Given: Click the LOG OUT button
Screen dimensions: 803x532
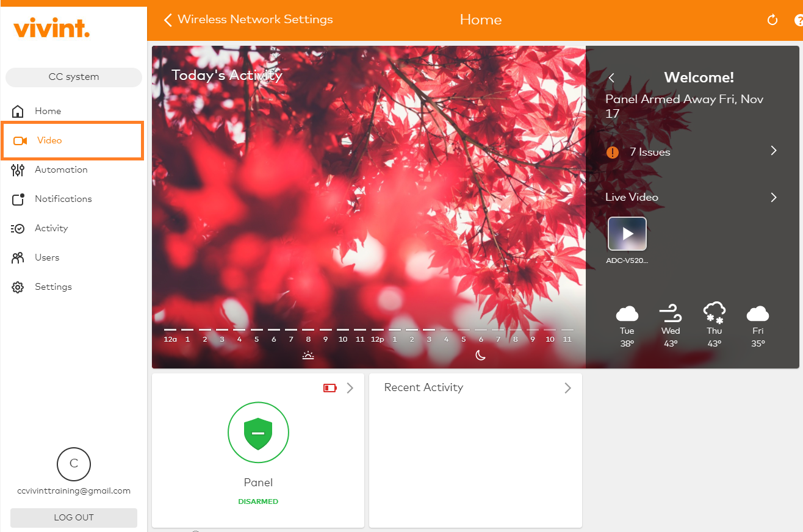Looking at the screenshot, I should click(x=73, y=517).
